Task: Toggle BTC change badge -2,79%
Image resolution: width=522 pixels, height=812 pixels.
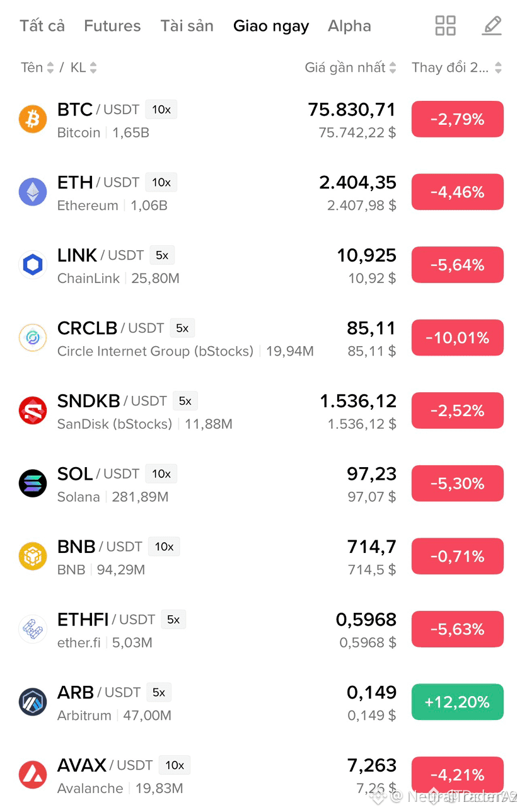Action: click(x=458, y=119)
